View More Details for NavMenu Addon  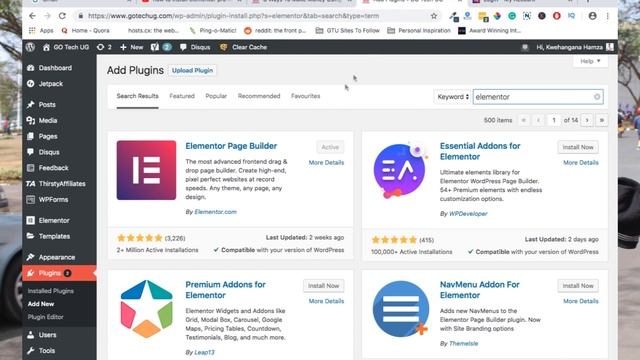tap(581, 301)
